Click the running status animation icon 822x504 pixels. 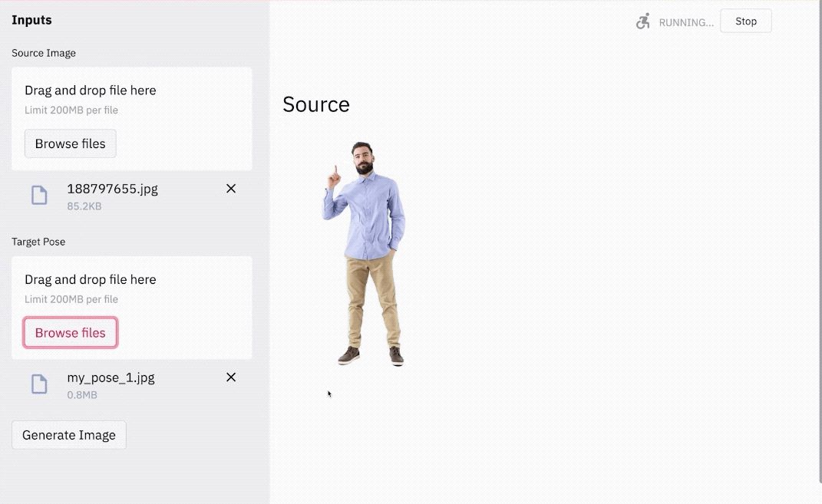click(643, 21)
